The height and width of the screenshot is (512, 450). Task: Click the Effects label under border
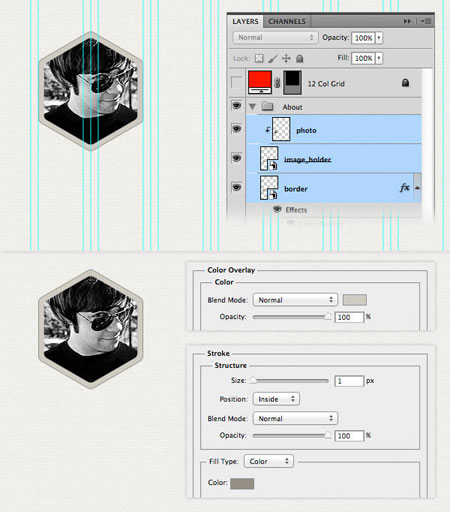tap(296, 210)
